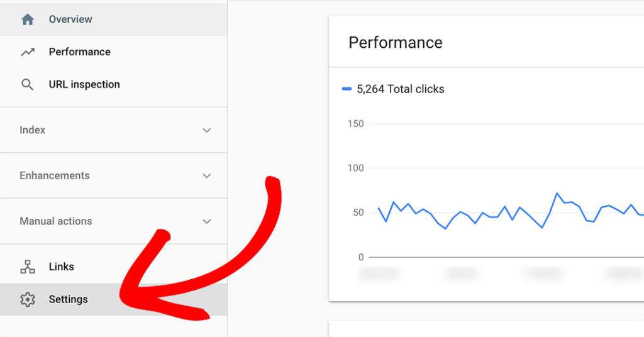The height and width of the screenshot is (337, 644).
Task: Expand the Manual actions chevron
Action: coord(206,221)
